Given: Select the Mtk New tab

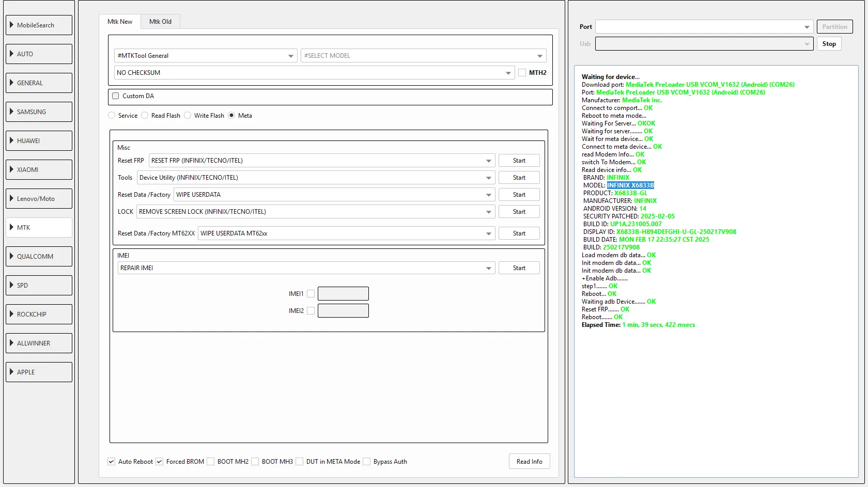Looking at the screenshot, I should point(120,22).
